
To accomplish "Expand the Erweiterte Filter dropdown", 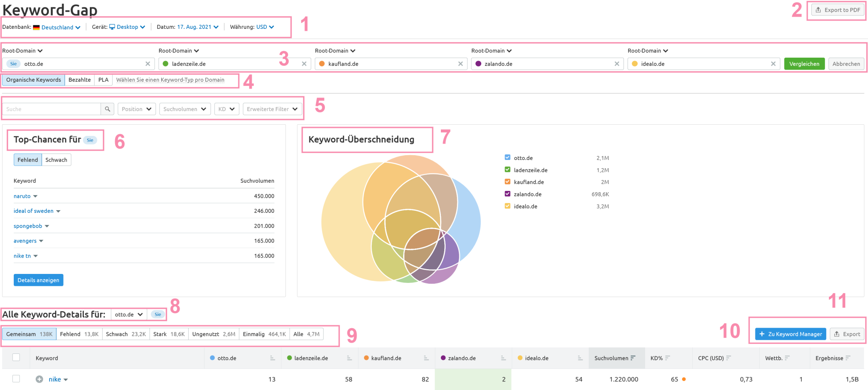I will [x=272, y=109].
